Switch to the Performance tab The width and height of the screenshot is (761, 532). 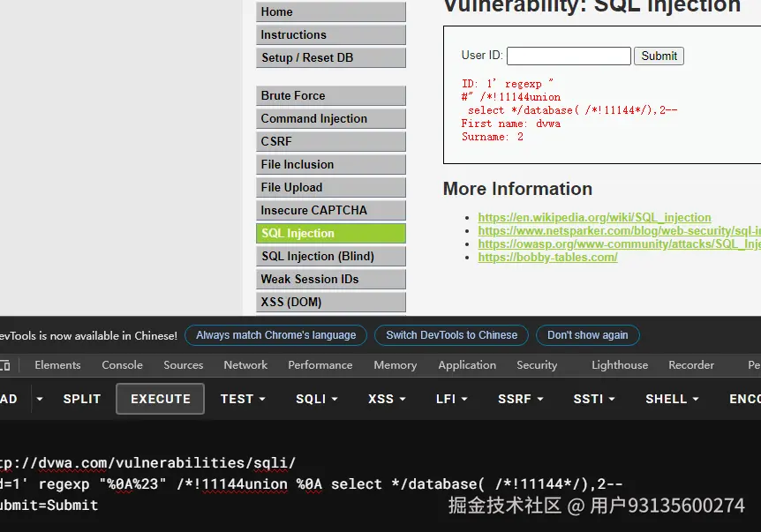pos(320,365)
